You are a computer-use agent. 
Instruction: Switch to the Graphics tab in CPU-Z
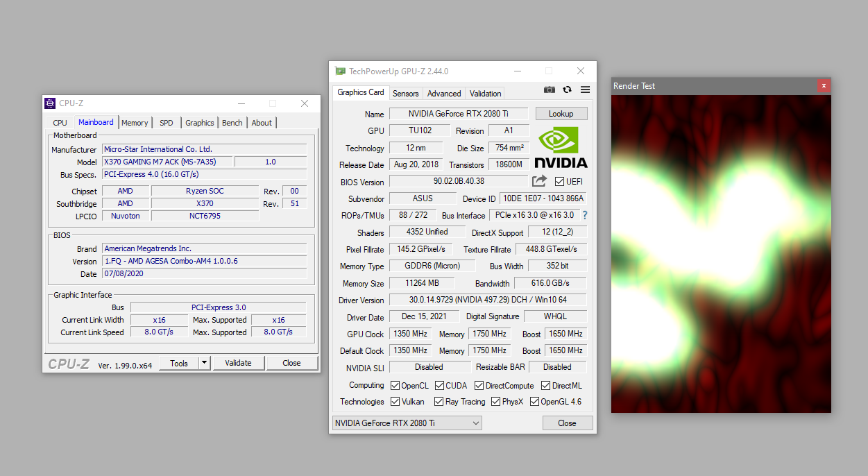click(x=200, y=123)
